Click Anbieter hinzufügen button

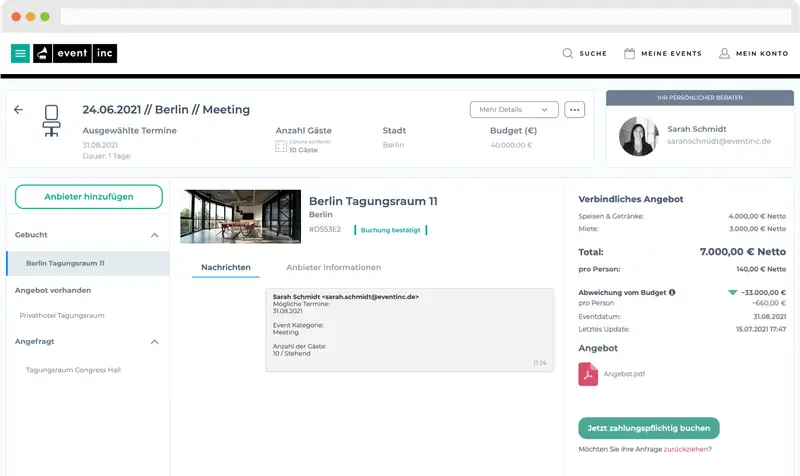click(89, 196)
